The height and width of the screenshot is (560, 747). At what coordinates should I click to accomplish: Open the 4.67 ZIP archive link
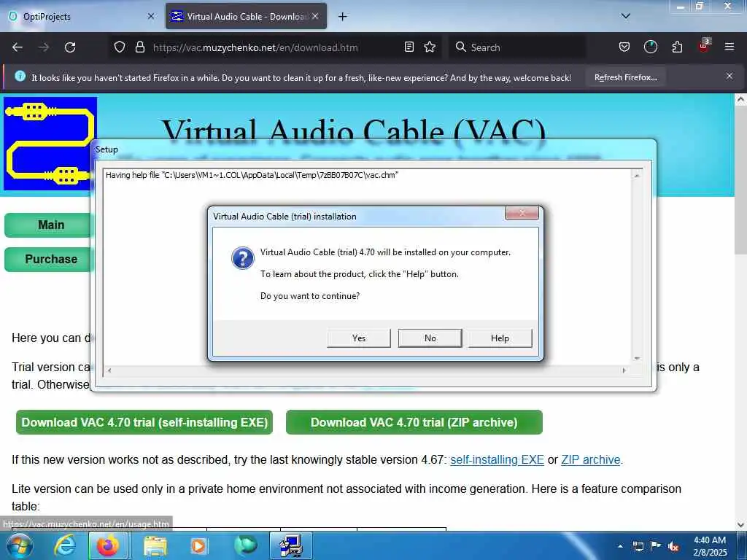(x=591, y=459)
